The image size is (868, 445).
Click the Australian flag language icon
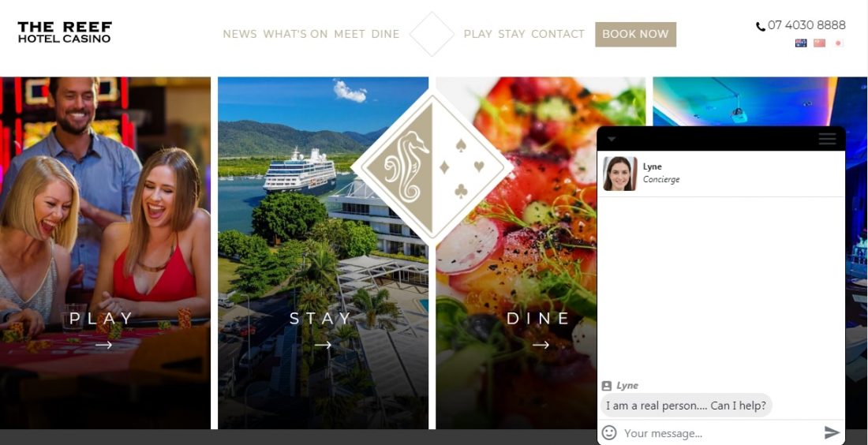[800, 43]
